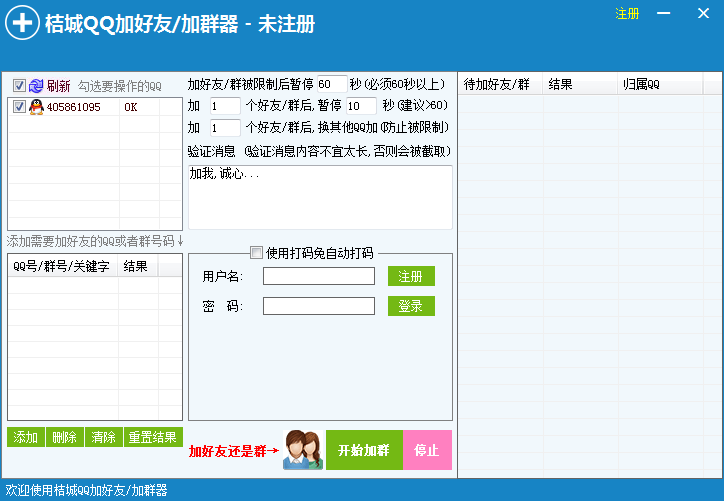724x501 pixels.
Task: Click the pink 停止 button
Action: coord(427,450)
